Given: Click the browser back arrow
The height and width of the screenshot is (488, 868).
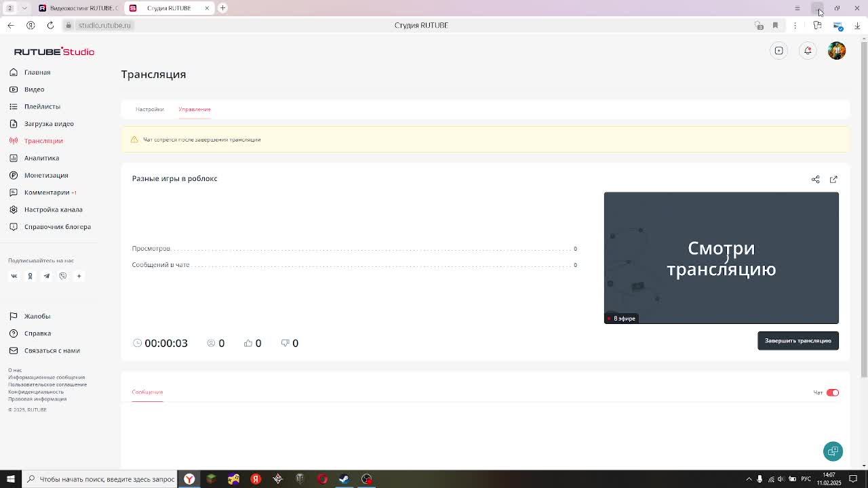Looking at the screenshot, I should point(11,25).
